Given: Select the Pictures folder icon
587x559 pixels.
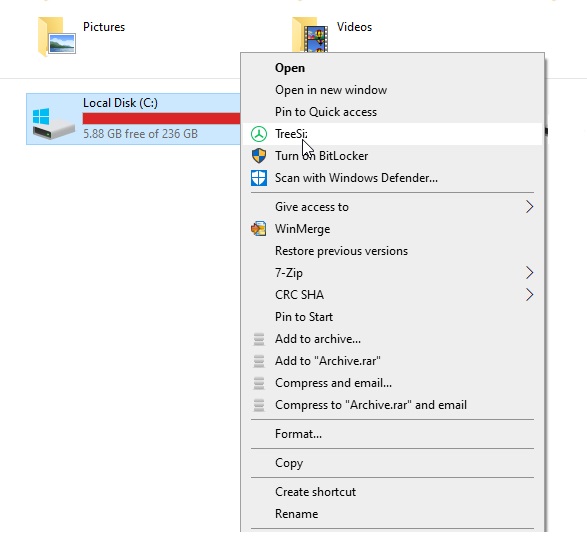Looking at the screenshot, I should (x=57, y=36).
